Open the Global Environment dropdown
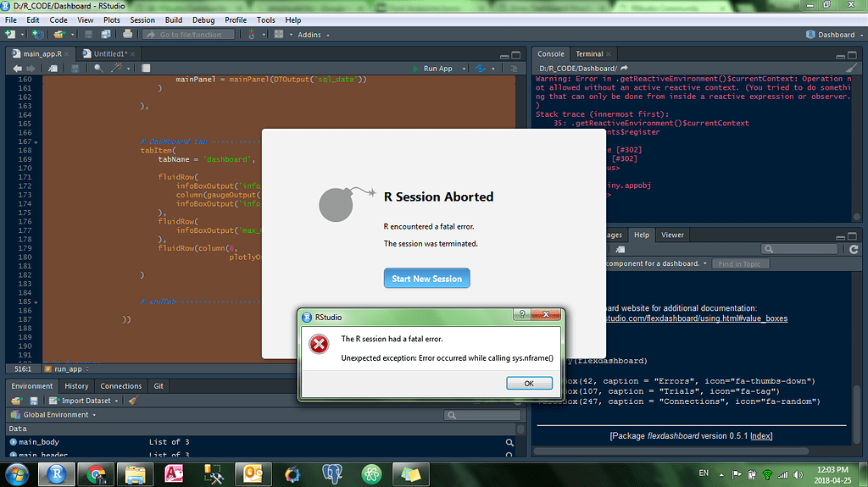The image size is (868, 487). click(x=53, y=414)
